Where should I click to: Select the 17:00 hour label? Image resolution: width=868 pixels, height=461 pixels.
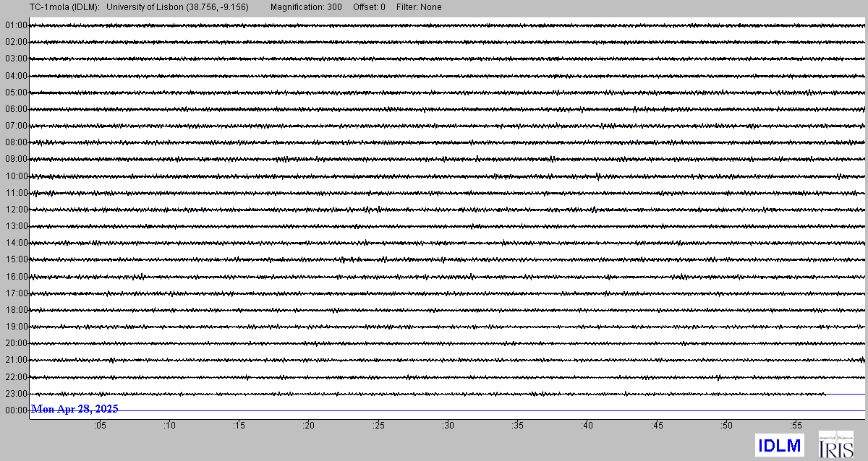(x=16, y=293)
